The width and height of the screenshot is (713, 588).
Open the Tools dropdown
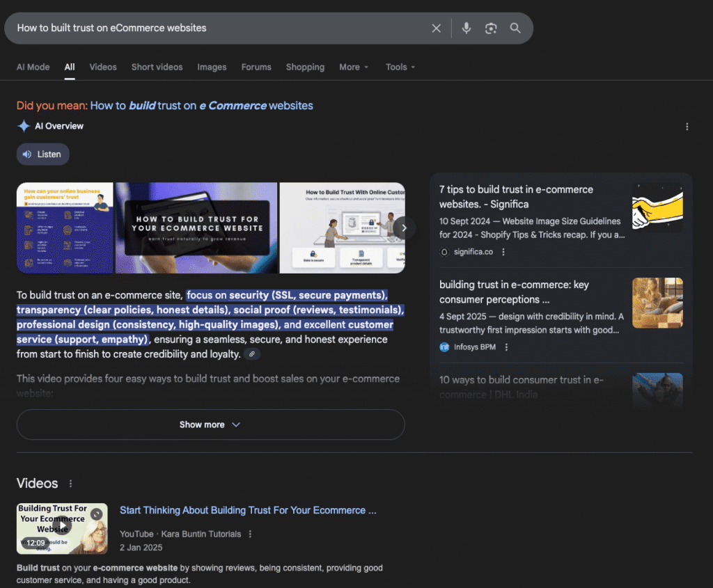(400, 67)
